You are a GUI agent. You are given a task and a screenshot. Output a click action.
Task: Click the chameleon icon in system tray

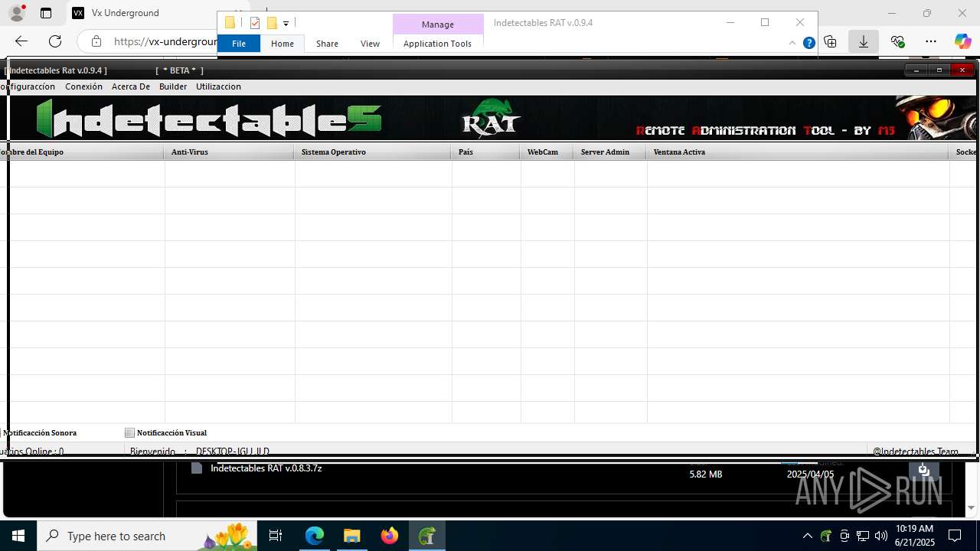pyautogui.click(x=826, y=536)
